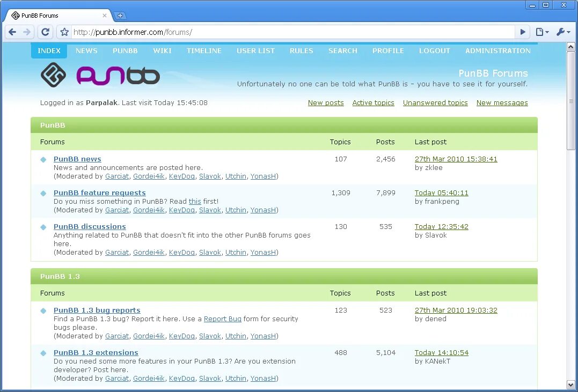
Task: Close the PunBB Forums tab
Action: pos(105,16)
